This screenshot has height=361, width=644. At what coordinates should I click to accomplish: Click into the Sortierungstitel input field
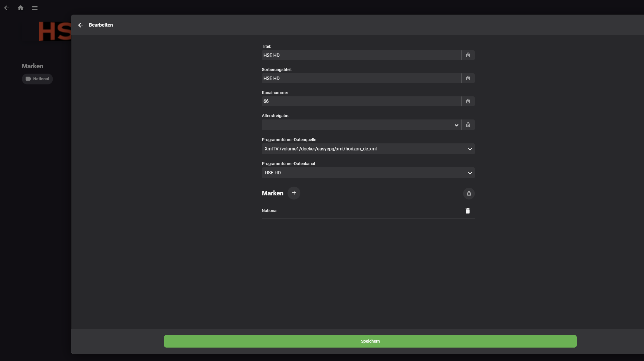[361, 78]
